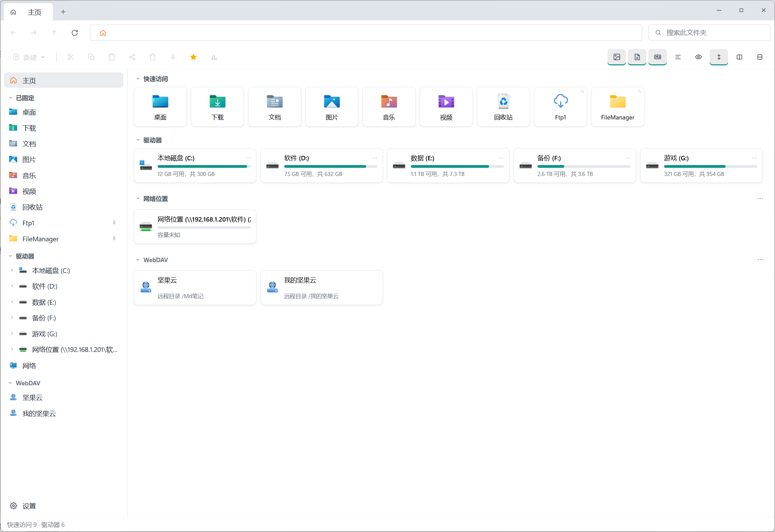Click the back navigation arrow

[x=14, y=33]
